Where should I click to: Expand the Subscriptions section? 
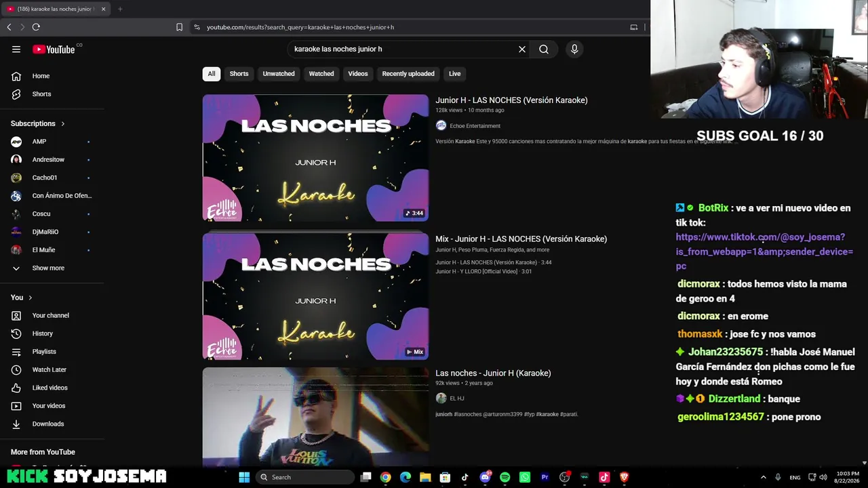tap(38, 123)
